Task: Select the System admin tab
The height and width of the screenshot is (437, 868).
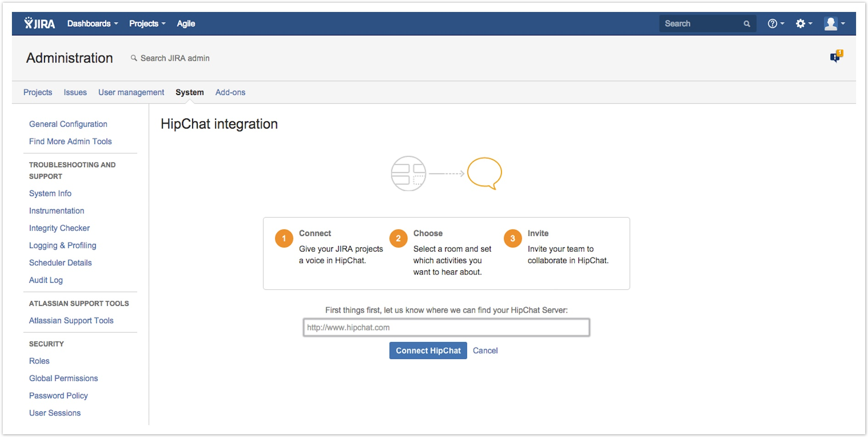Action: point(189,92)
